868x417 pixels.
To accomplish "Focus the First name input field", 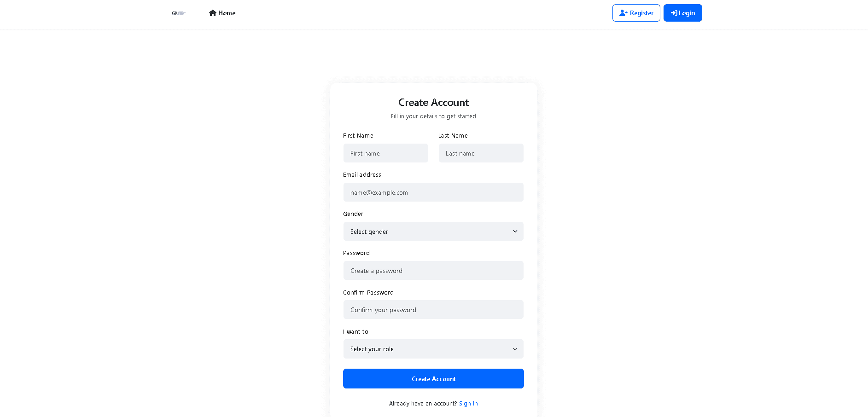I will point(385,153).
